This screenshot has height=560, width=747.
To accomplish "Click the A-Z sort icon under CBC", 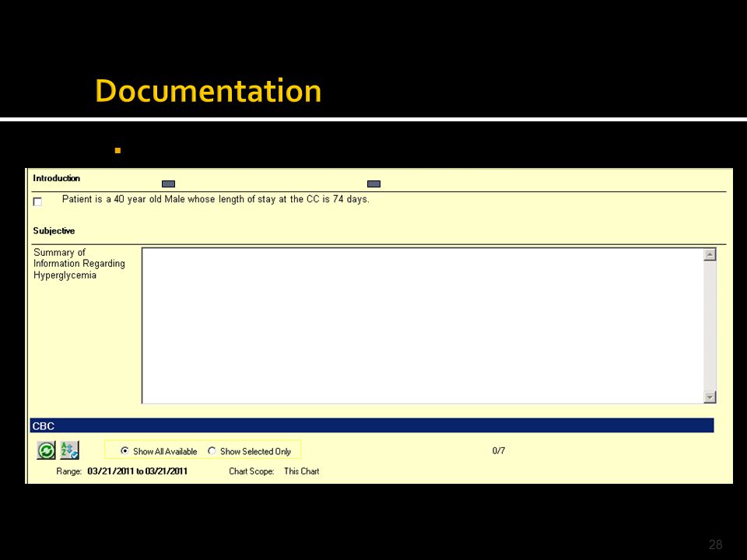I will point(69,450).
